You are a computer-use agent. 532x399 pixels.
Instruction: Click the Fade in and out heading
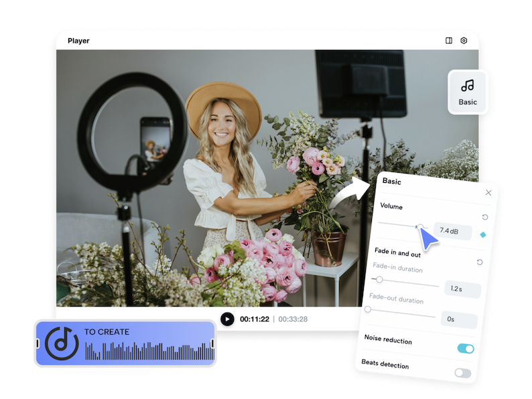[x=397, y=252]
